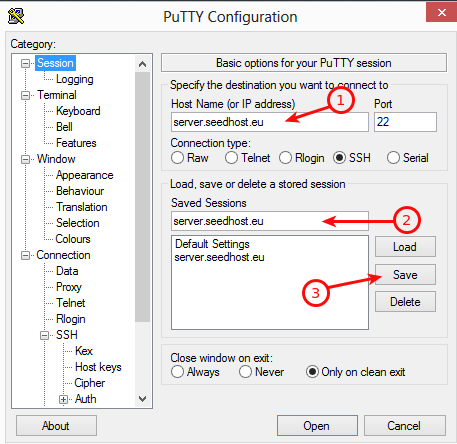Open the Behaviour category

pos(80,191)
